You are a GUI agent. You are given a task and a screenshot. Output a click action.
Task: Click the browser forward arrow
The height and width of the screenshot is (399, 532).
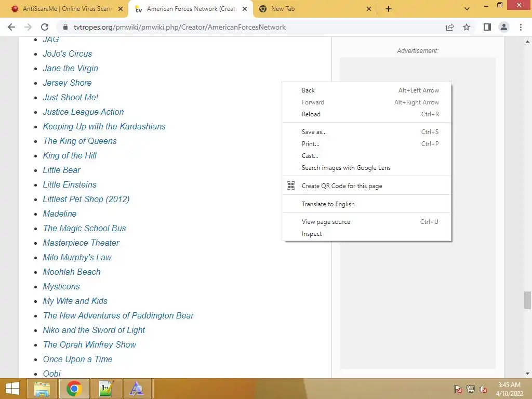(x=28, y=27)
